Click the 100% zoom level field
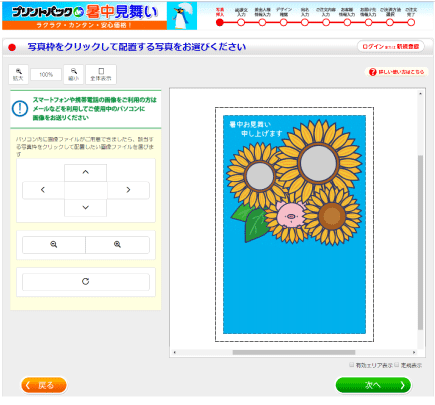Screen dimensions: 435x405 (46, 75)
